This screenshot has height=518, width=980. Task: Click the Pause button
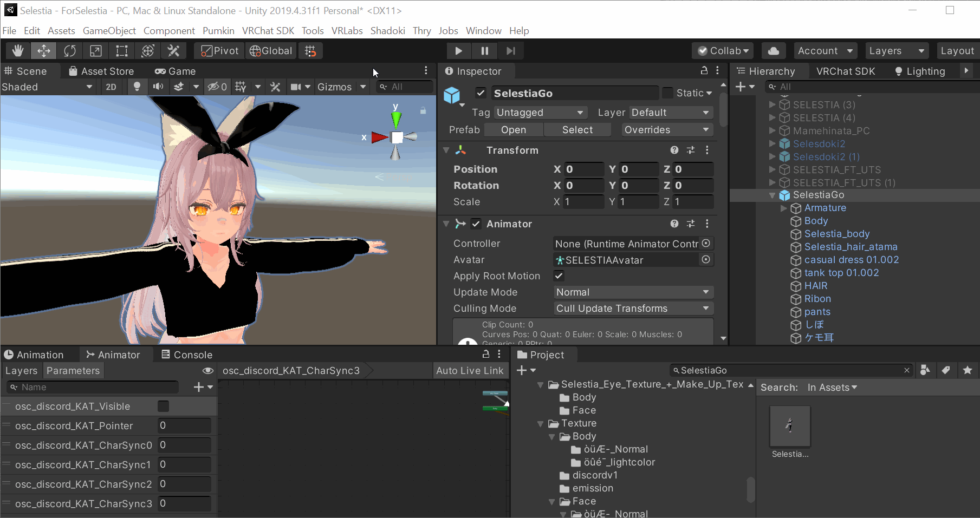click(484, 51)
